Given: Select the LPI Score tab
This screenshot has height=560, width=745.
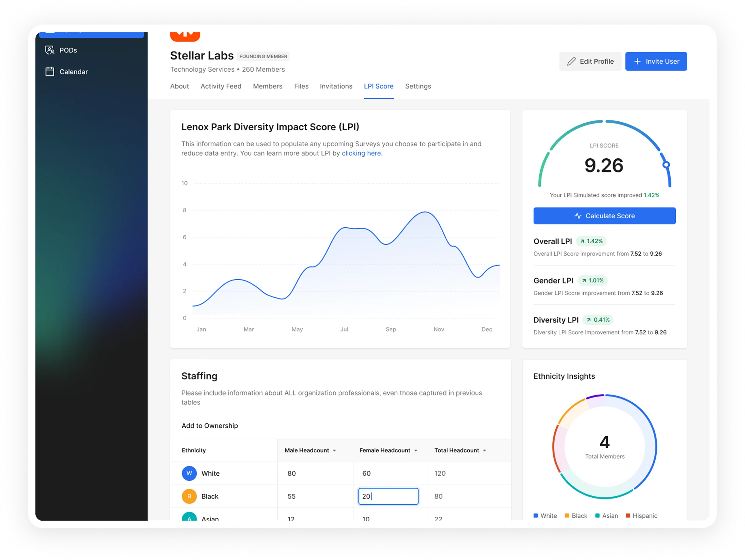Looking at the screenshot, I should pos(379,86).
